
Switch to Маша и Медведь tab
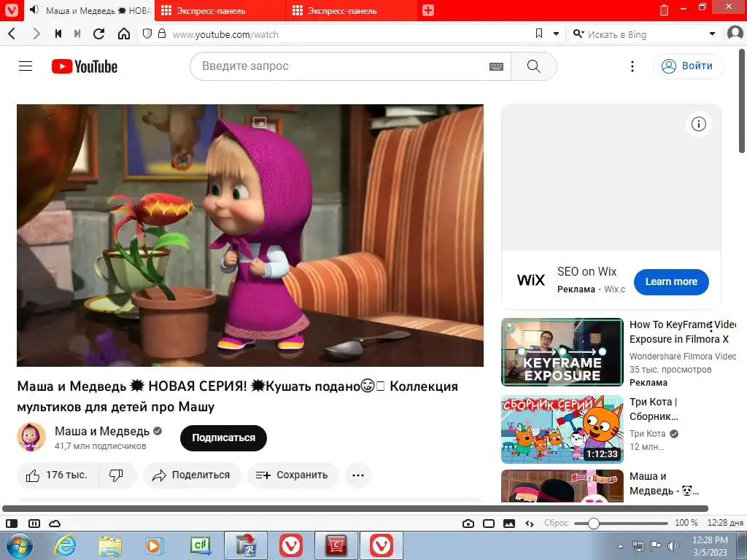click(90, 10)
